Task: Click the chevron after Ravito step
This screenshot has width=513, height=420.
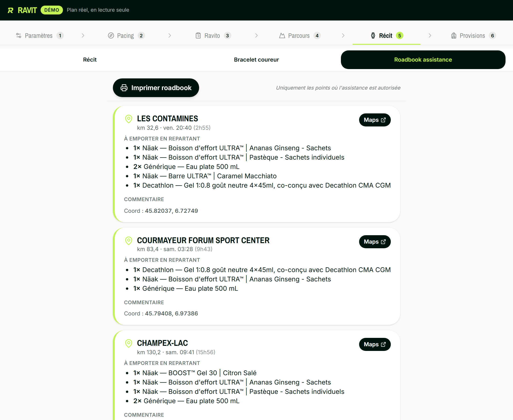Action: (256, 35)
